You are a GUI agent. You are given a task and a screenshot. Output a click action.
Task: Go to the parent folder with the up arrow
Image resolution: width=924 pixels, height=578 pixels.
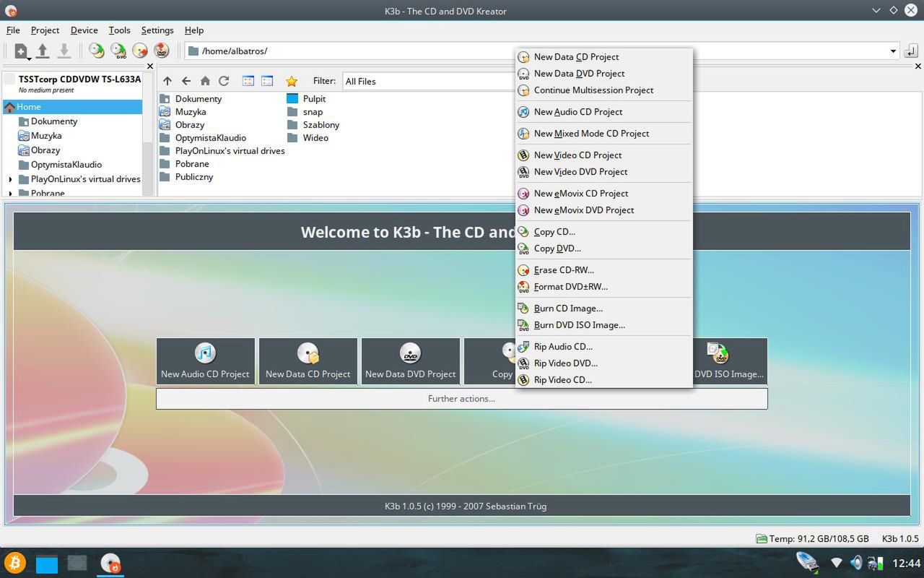click(167, 81)
